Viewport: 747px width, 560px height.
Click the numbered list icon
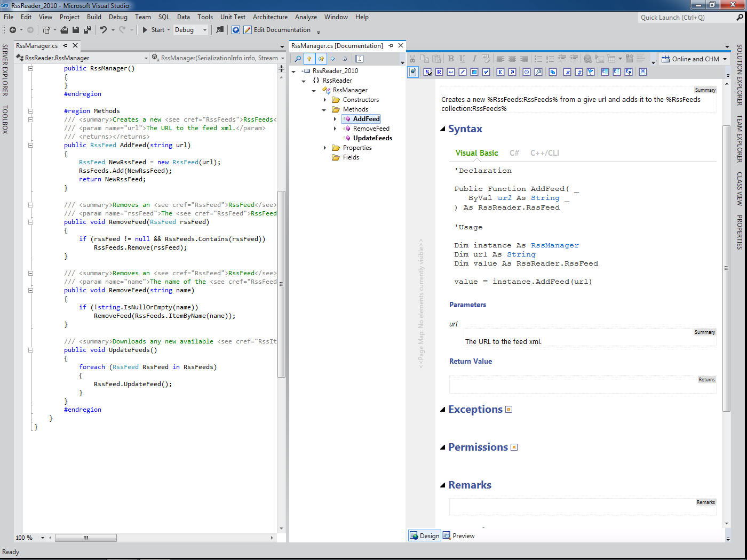550,59
